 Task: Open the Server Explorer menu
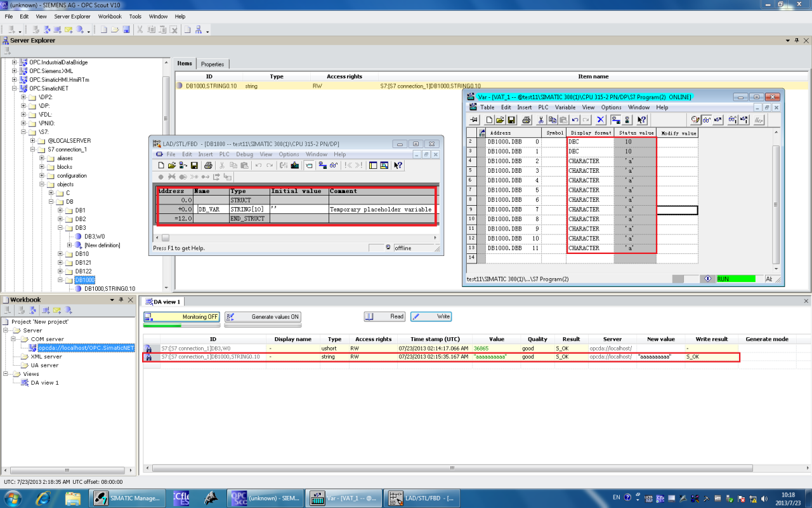coord(72,17)
